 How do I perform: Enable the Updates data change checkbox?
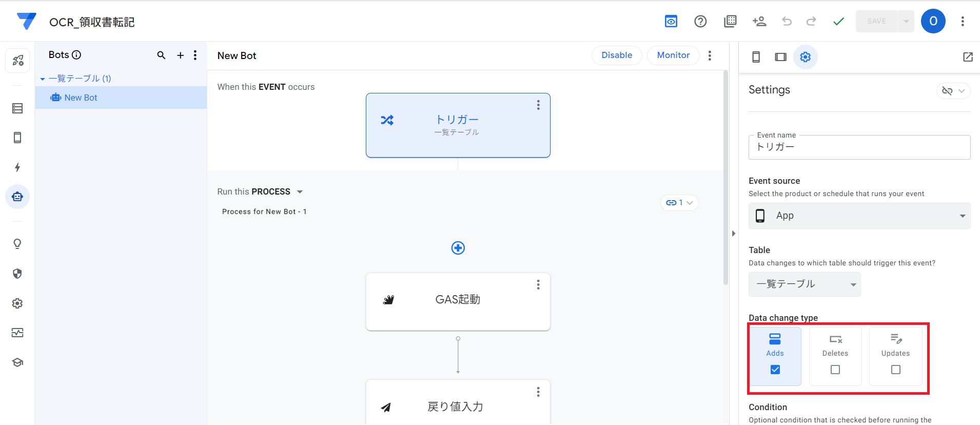(x=895, y=370)
